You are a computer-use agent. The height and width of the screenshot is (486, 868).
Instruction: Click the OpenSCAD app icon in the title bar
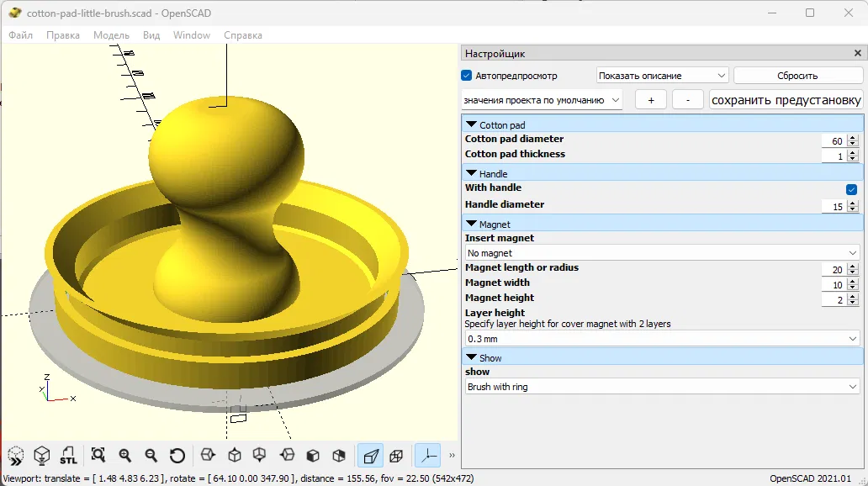[x=15, y=13]
